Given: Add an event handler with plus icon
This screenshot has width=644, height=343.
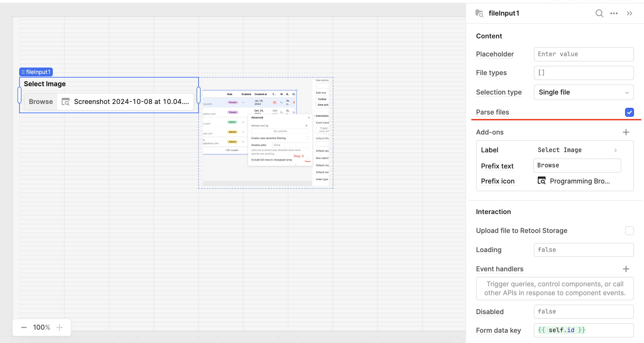Looking at the screenshot, I should 626,269.
